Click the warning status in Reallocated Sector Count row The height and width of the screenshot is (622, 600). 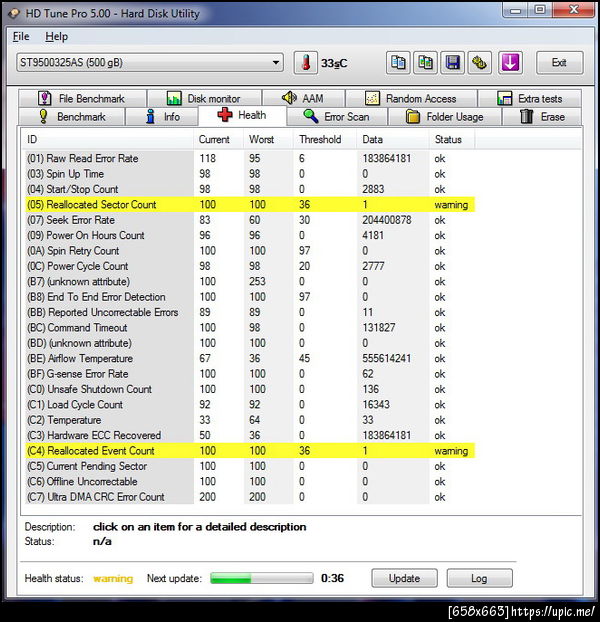point(451,205)
